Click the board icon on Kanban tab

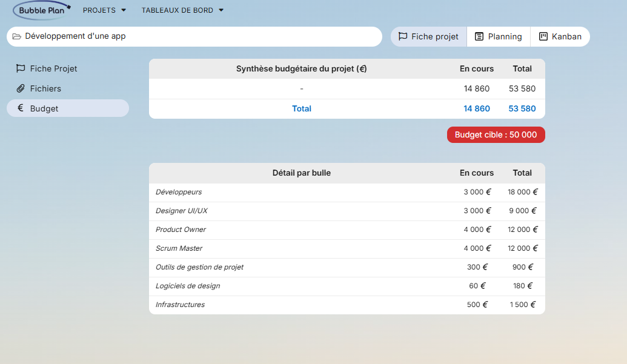[543, 36]
